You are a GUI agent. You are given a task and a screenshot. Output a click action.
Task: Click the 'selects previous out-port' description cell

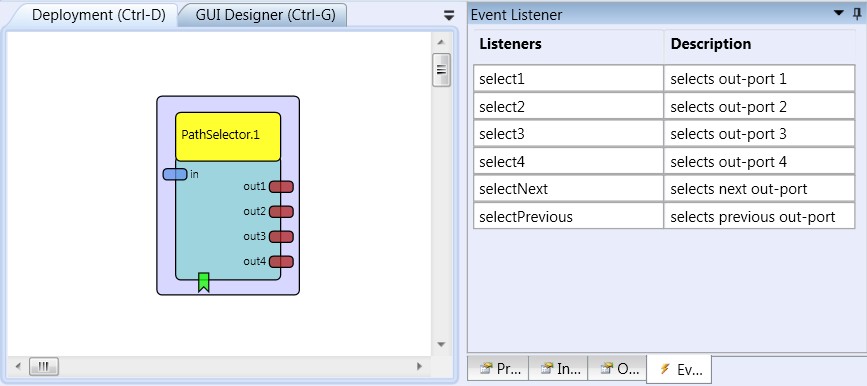coord(759,216)
